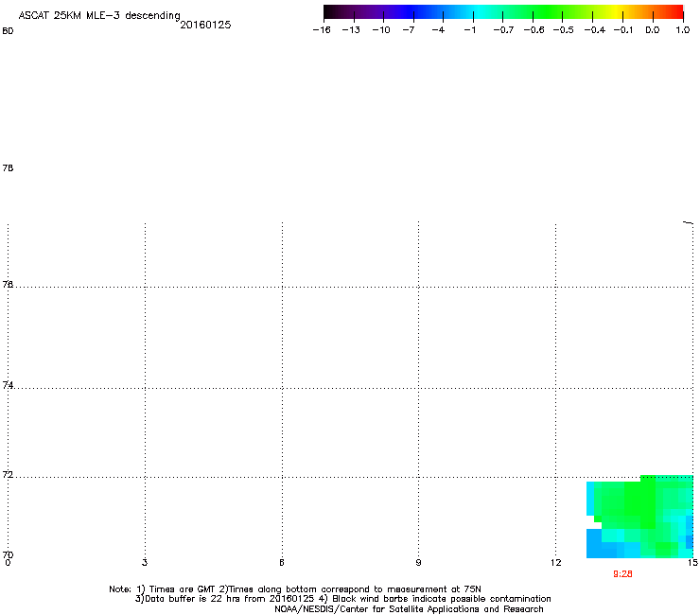Click the latitude label 72

[x=8, y=474]
